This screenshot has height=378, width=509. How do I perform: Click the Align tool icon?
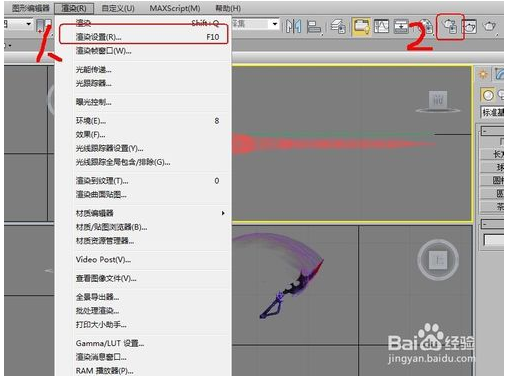point(314,26)
